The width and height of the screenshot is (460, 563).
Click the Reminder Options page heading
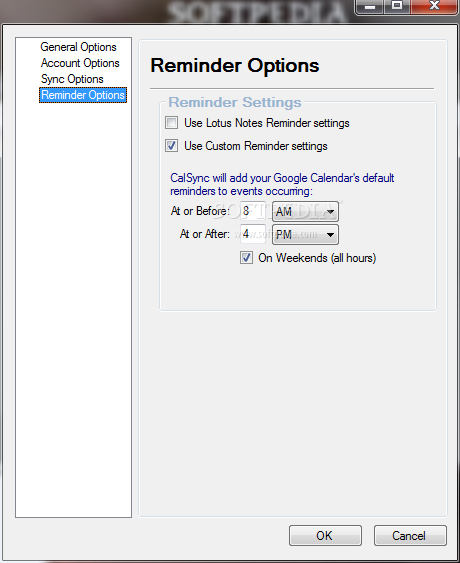pyautogui.click(x=235, y=65)
